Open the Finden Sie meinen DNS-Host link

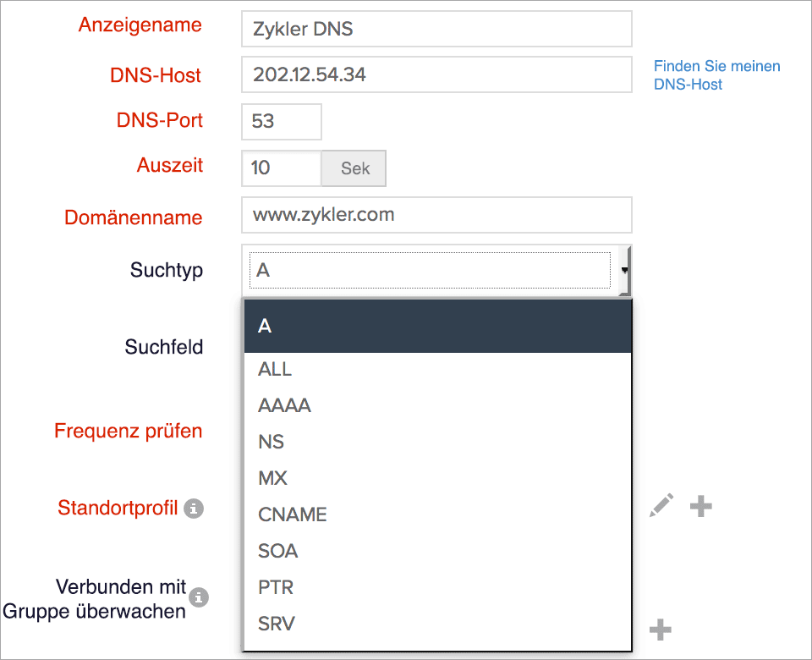coord(716,74)
